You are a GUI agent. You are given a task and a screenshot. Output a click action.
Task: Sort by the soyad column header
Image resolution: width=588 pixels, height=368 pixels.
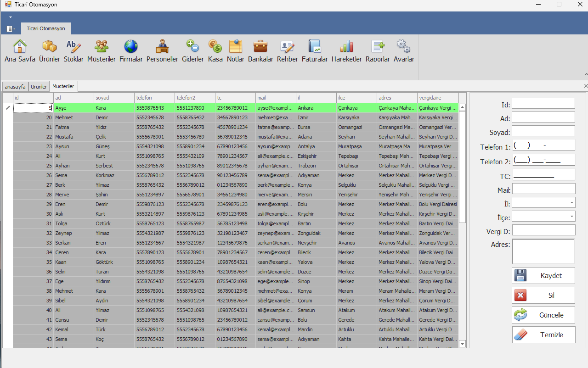(x=114, y=98)
